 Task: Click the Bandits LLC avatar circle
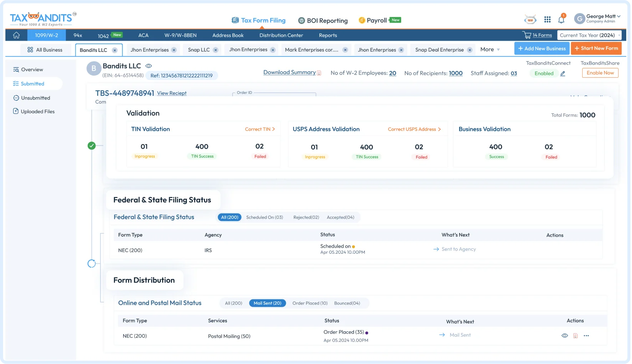(x=94, y=69)
